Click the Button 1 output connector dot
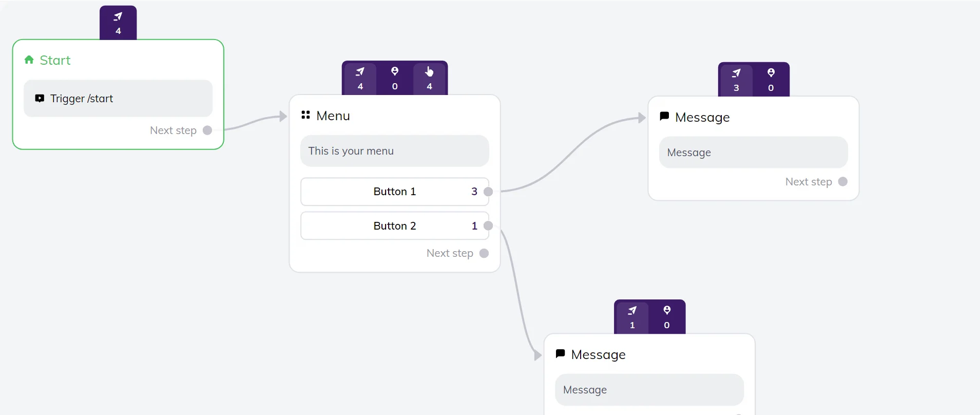 488,192
